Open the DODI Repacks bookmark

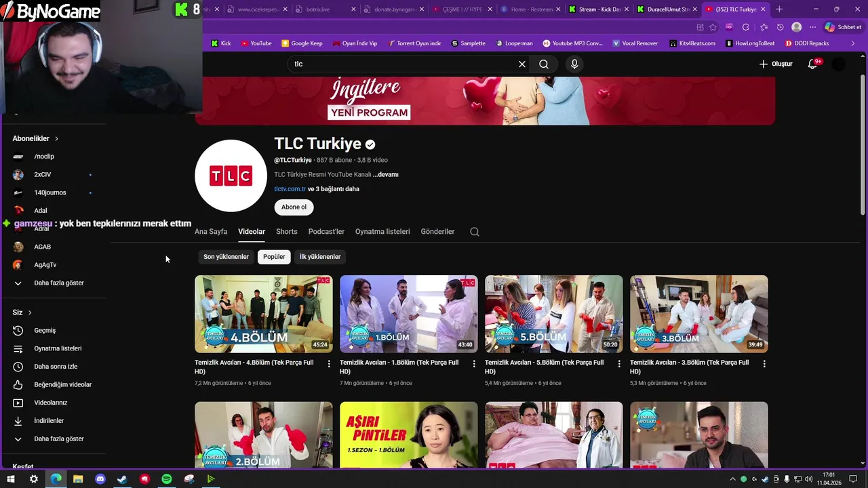807,43
